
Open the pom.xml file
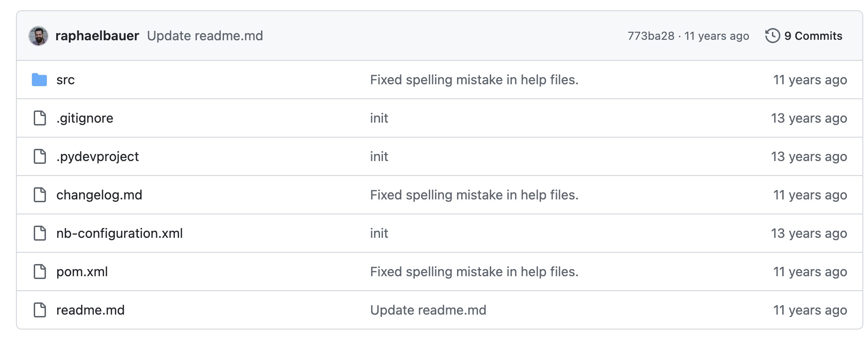tap(82, 272)
